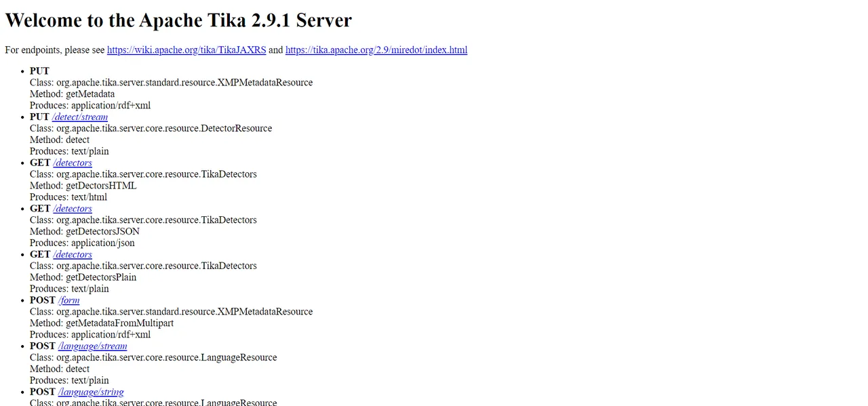Follow the POST /form endpoint link
868x406 pixels.
coord(69,300)
